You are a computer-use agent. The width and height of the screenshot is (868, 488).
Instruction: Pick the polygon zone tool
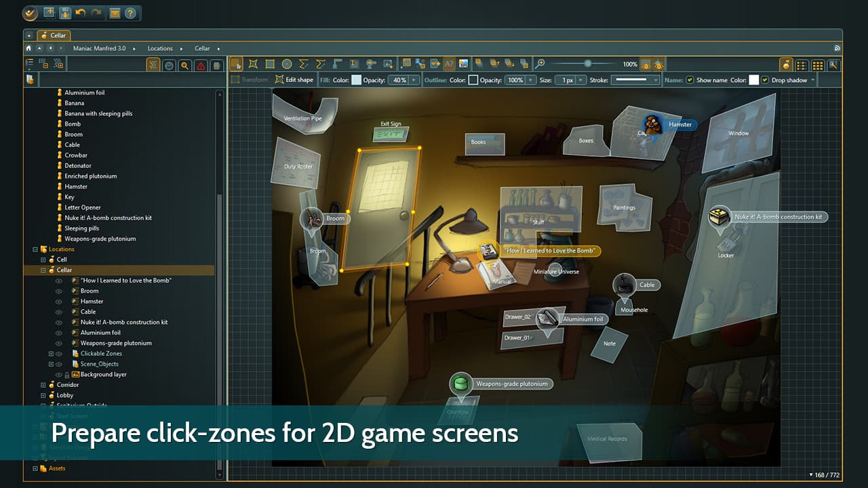tap(253, 64)
